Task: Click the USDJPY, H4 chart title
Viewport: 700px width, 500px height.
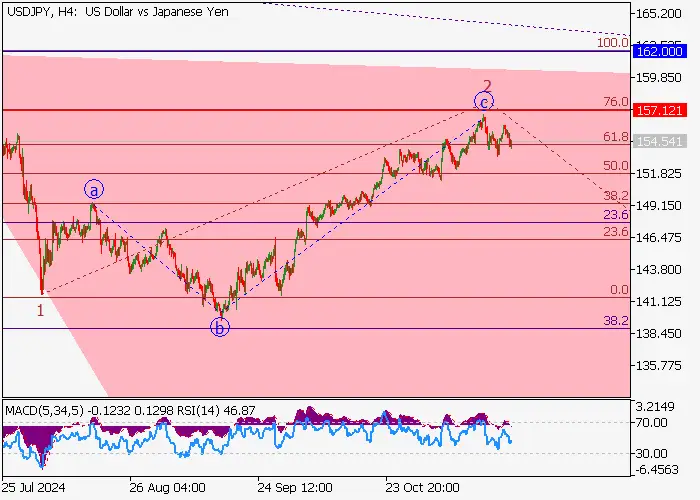Action: [117, 12]
